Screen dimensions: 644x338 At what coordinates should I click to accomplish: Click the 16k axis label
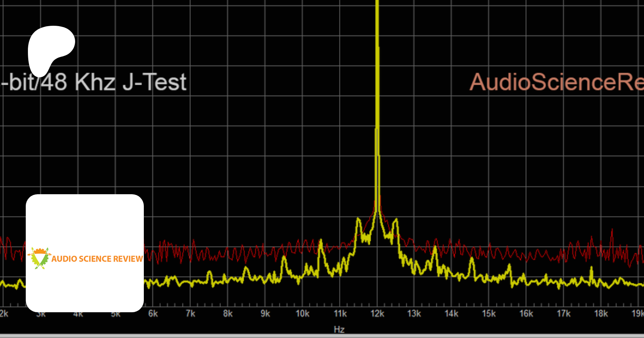coord(526,314)
